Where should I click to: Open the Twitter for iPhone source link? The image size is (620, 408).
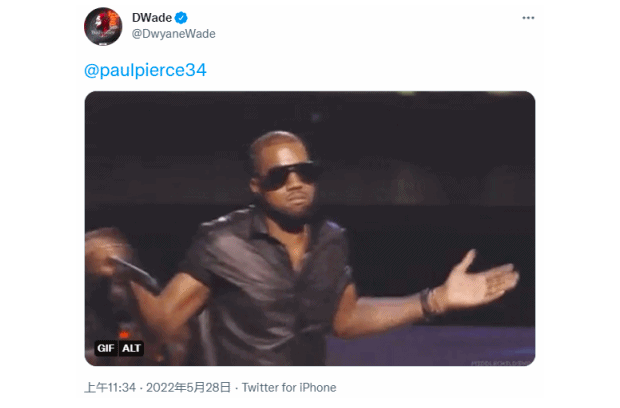click(x=289, y=387)
